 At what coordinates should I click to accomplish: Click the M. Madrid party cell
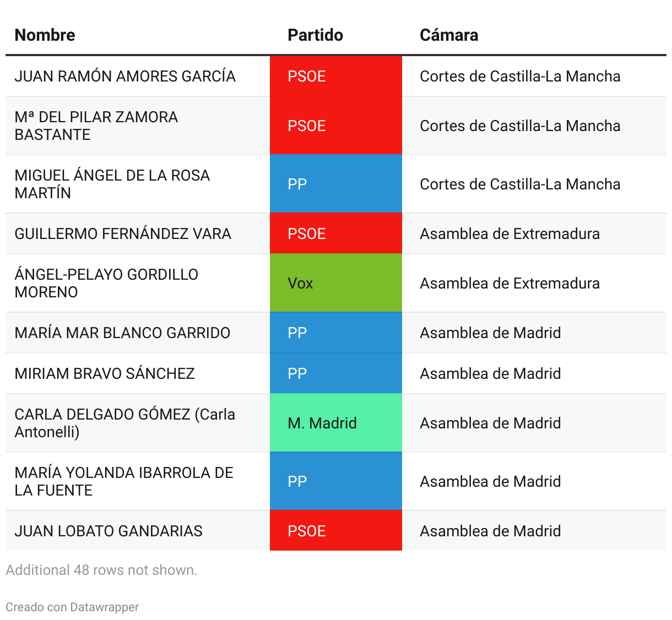click(336, 423)
